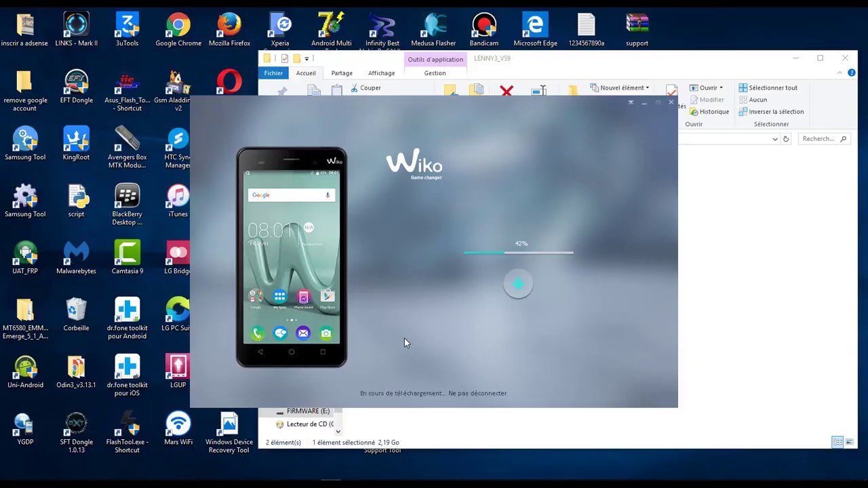Click the Explorer refresh address button
Image resolution: width=868 pixels, height=488 pixels.
[786, 139]
